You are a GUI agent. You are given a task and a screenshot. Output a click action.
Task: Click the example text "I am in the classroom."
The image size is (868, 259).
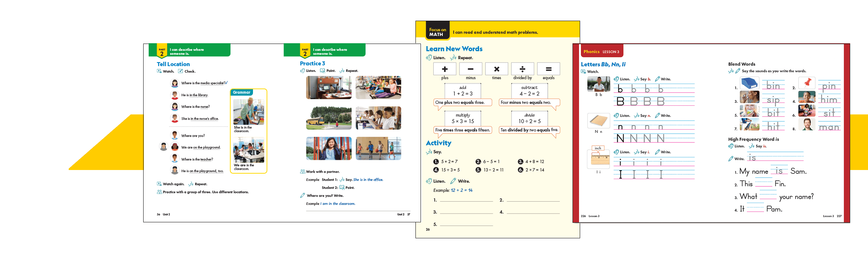point(338,204)
